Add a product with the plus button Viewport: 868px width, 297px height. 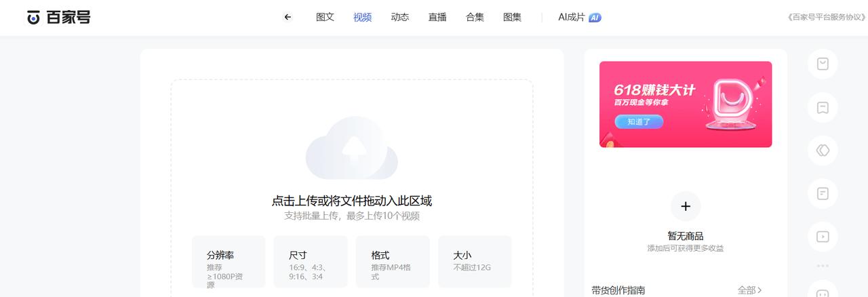tap(686, 206)
